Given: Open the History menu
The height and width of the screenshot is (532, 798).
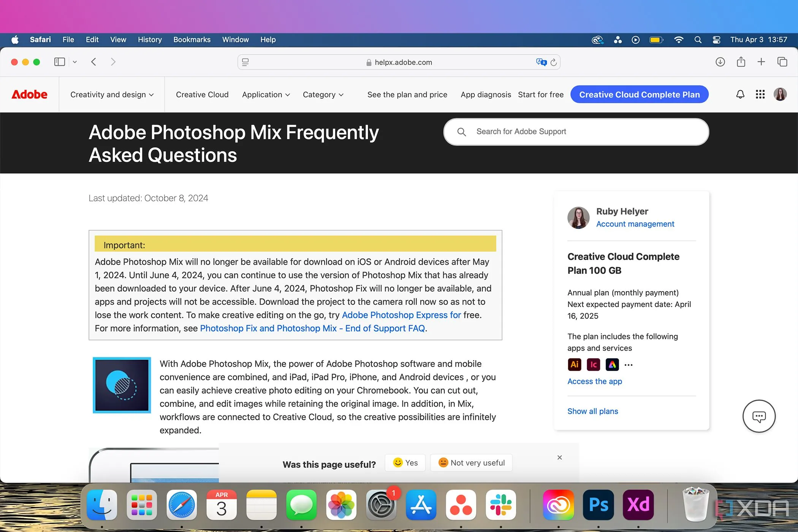Looking at the screenshot, I should (x=150, y=40).
